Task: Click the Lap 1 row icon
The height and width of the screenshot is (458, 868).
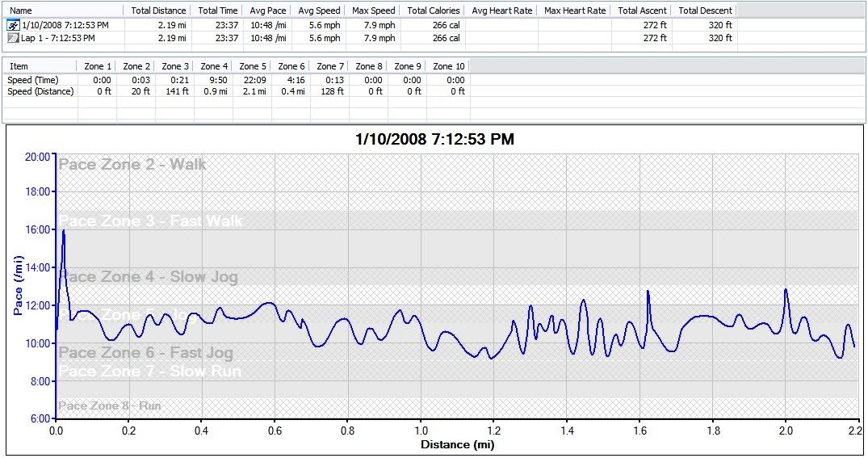Action: pyautogui.click(x=13, y=38)
